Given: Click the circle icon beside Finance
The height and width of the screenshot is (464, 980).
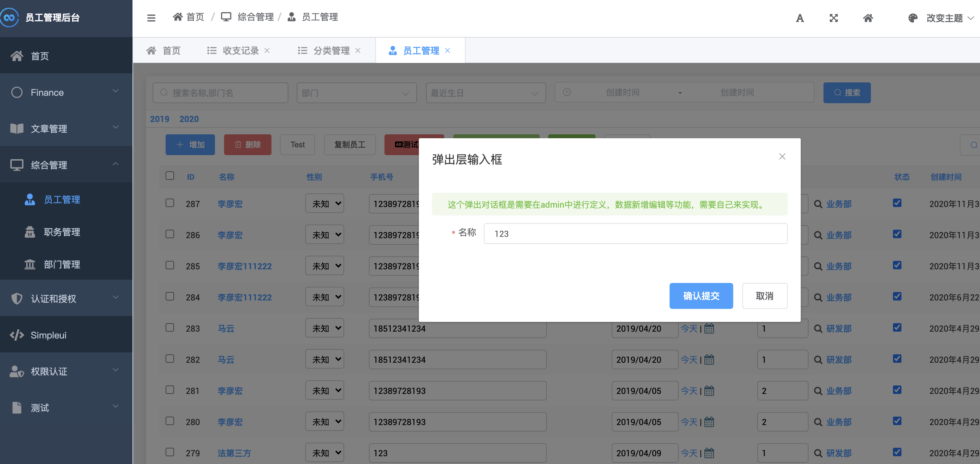Looking at the screenshot, I should [x=17, y=92].
